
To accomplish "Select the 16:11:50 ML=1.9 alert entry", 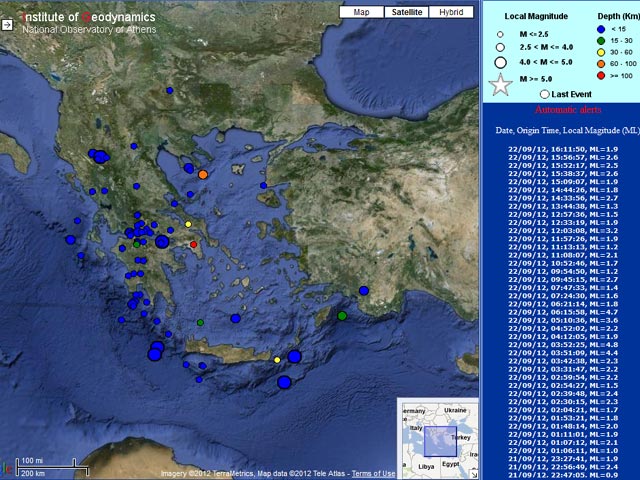I will (561, 149).
